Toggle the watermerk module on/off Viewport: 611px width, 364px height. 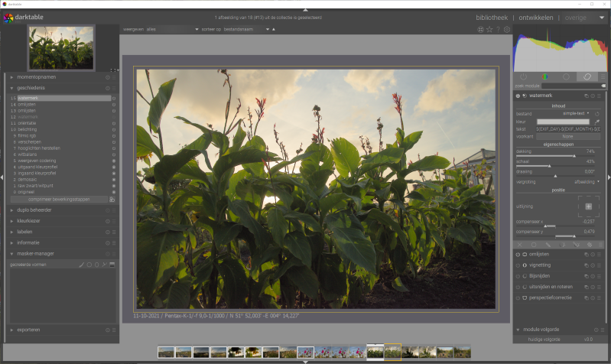[518, 96]
